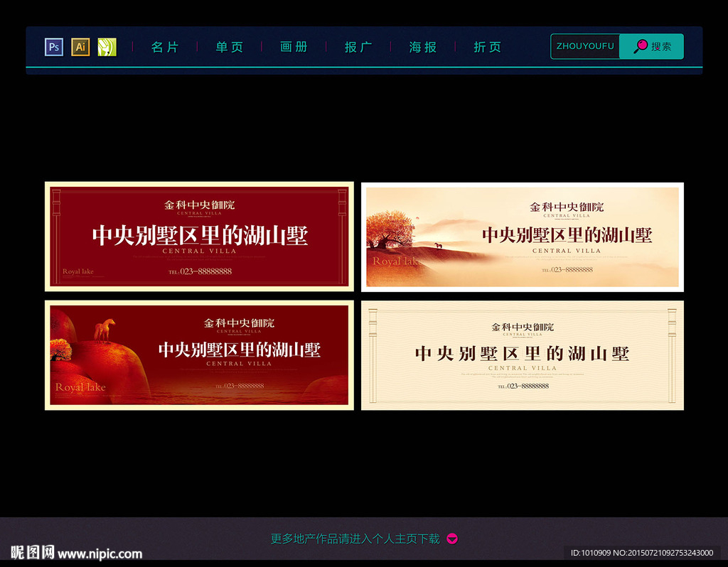
Task: Open the 单页 menu item
Action: (230, 47)
